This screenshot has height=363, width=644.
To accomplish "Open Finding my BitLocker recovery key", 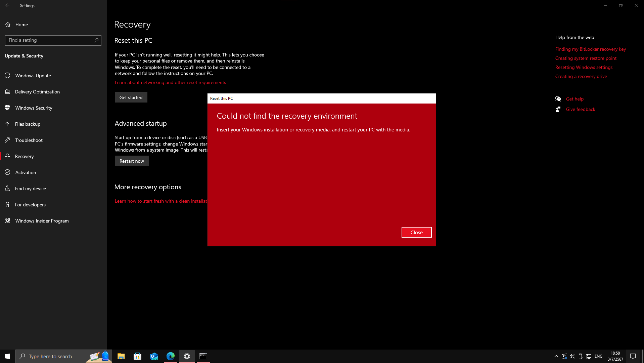I will [x=591, y=49].
